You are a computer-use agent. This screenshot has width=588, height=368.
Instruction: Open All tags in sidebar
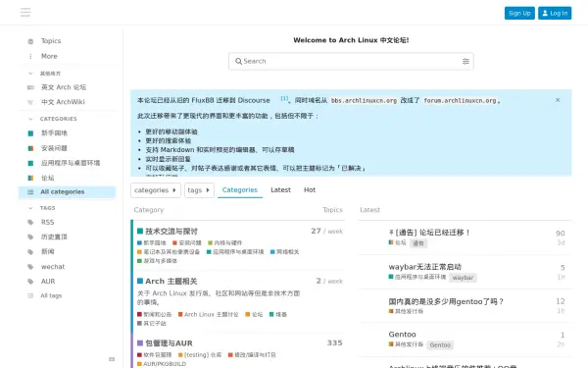pyautogui.click(x=51, y=296)
